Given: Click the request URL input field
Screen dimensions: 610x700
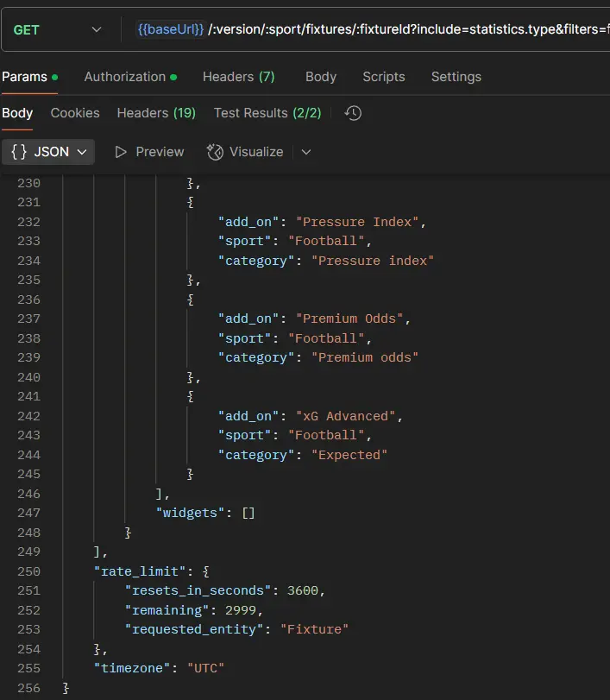Looking at the screenshot, I should coord(372,29).
